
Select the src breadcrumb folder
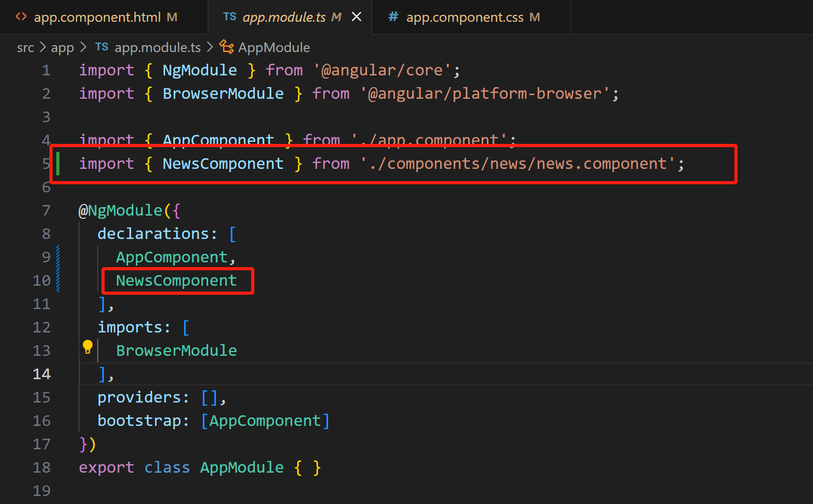(x=25, y=47)
